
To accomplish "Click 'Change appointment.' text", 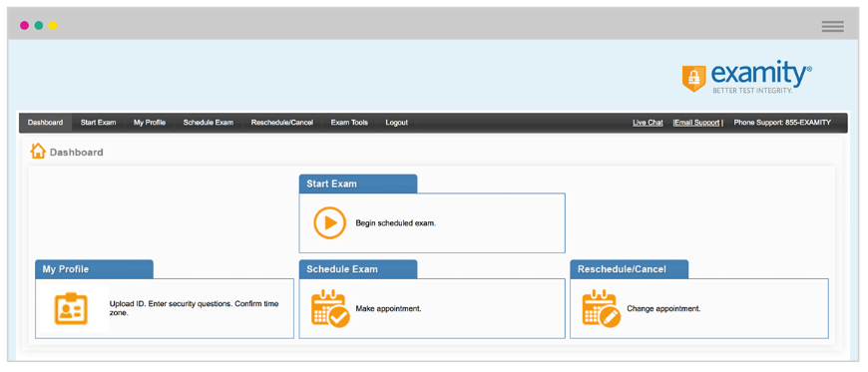I will (663, 308).
